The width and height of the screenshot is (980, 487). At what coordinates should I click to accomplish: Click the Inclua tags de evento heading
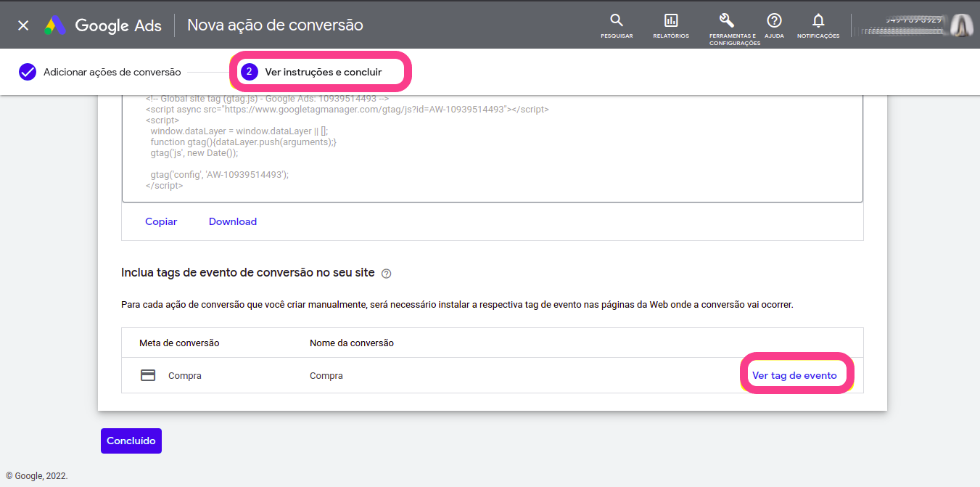(248, 273)
